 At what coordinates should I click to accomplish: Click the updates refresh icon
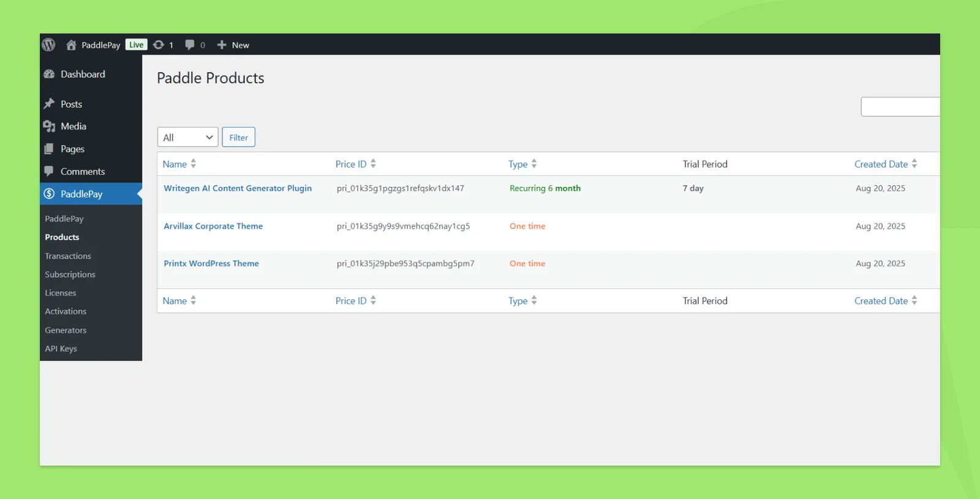tap(159, 45)
